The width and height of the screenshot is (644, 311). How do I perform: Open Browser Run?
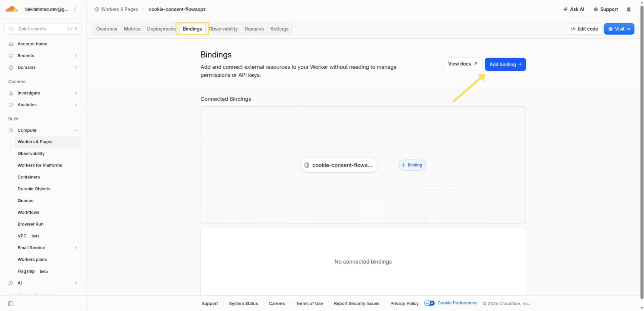point(30,224)
